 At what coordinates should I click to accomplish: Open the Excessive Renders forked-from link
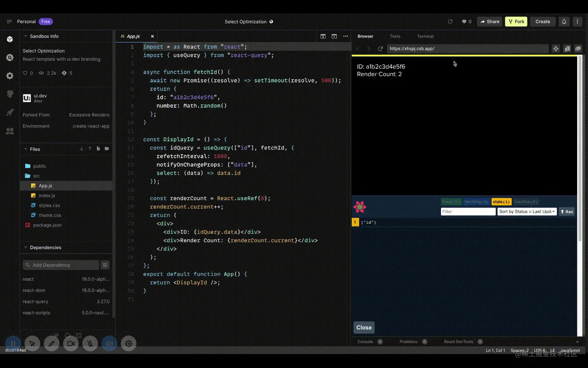[89, 115]
